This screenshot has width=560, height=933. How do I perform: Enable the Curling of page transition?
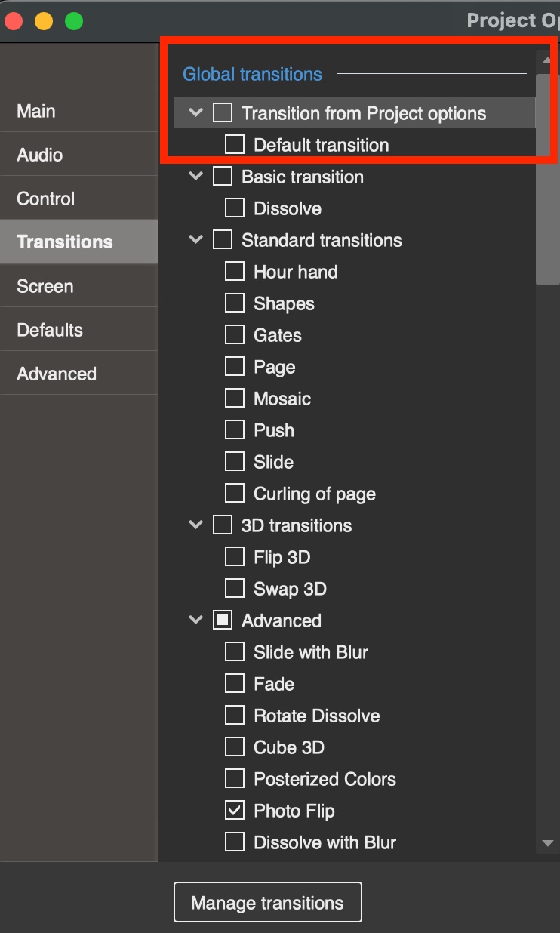click(x=235, y=494)
